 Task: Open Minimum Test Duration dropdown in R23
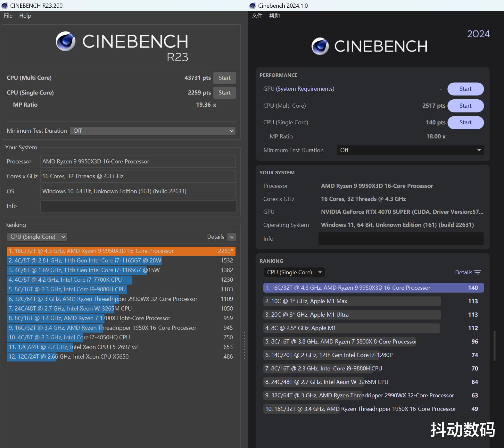coord(153,131)
